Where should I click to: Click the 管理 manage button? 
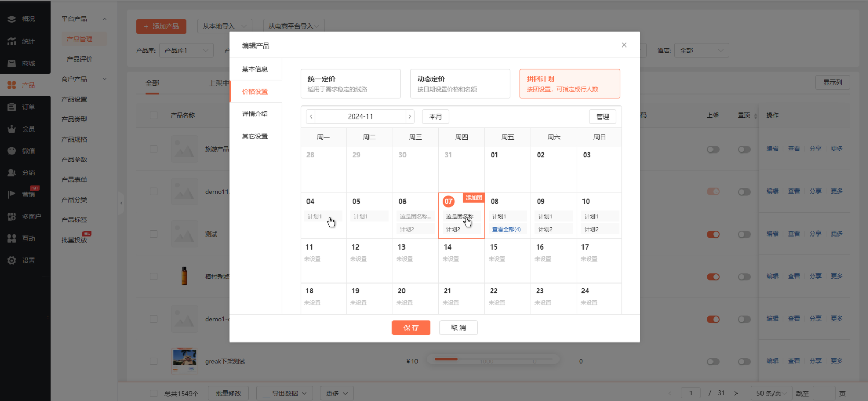tap(603, 116)
